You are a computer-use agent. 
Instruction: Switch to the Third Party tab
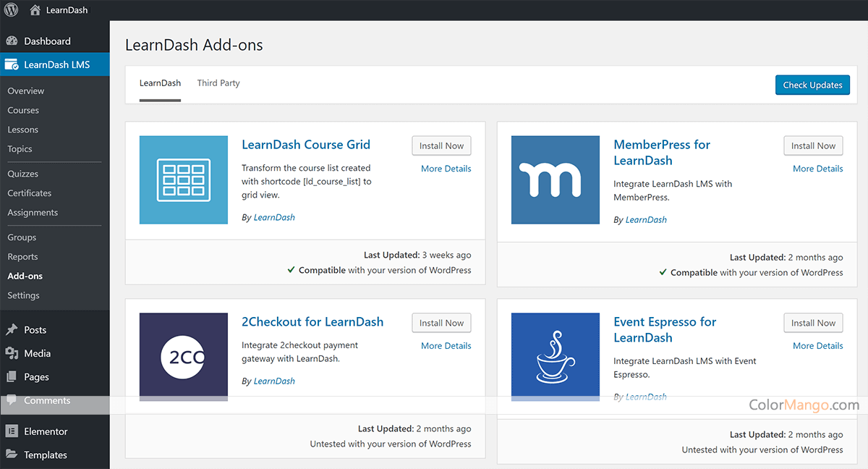coord(218,83)
